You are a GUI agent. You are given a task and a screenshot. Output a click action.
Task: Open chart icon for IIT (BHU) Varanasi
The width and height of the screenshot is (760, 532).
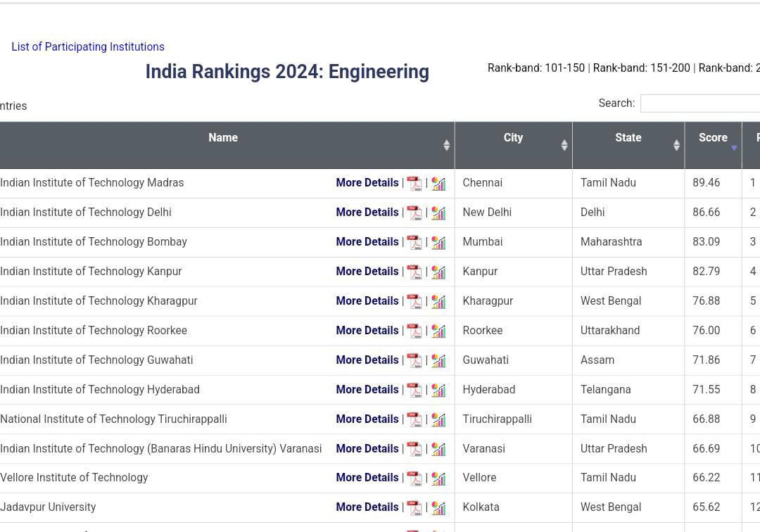(438, 450)
